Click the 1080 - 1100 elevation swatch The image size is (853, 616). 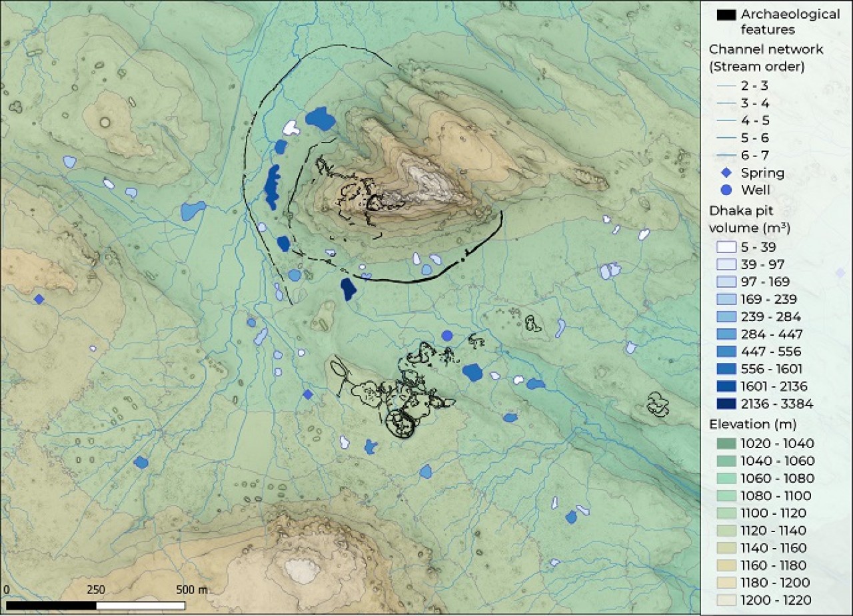(x=726, y=495)
